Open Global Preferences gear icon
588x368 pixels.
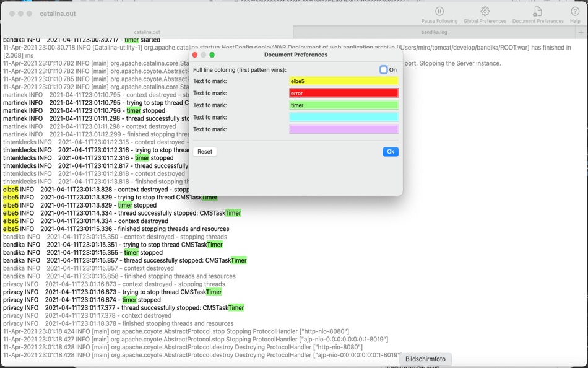point(485,11)
